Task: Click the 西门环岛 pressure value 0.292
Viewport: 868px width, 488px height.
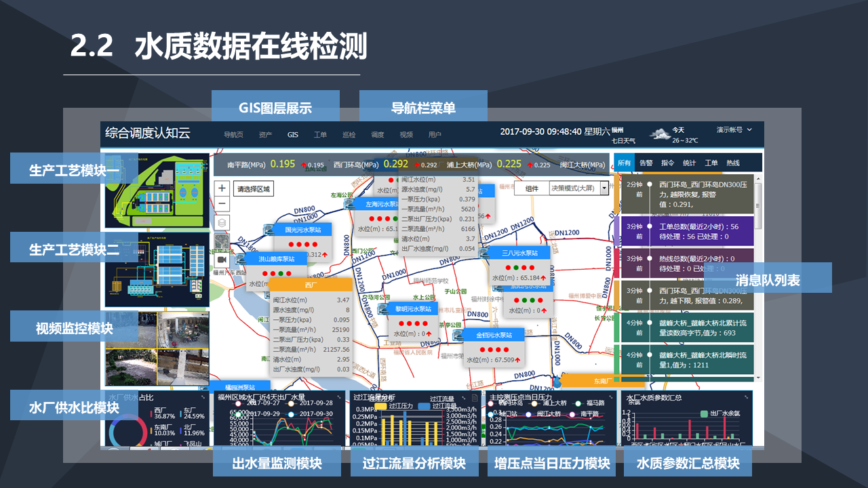Action: click(396, 164)
